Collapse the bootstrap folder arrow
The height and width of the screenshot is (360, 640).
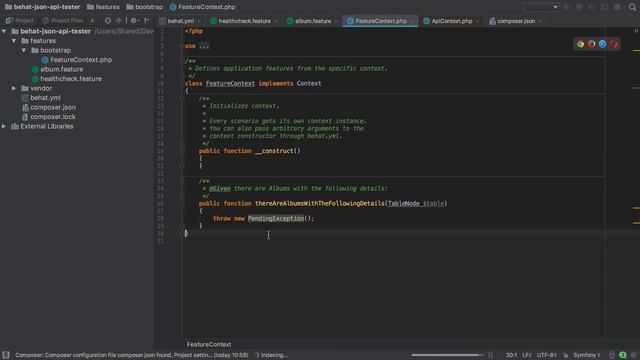[24, 50]
